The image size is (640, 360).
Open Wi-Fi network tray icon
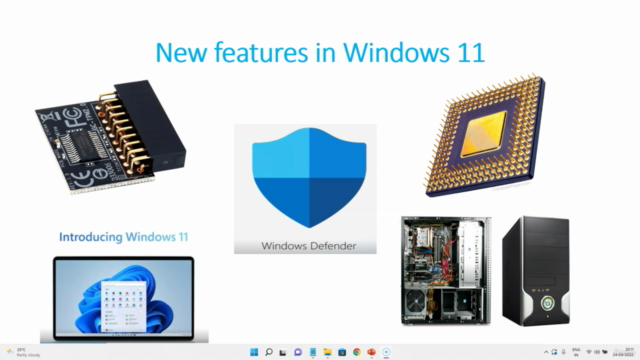589,352
